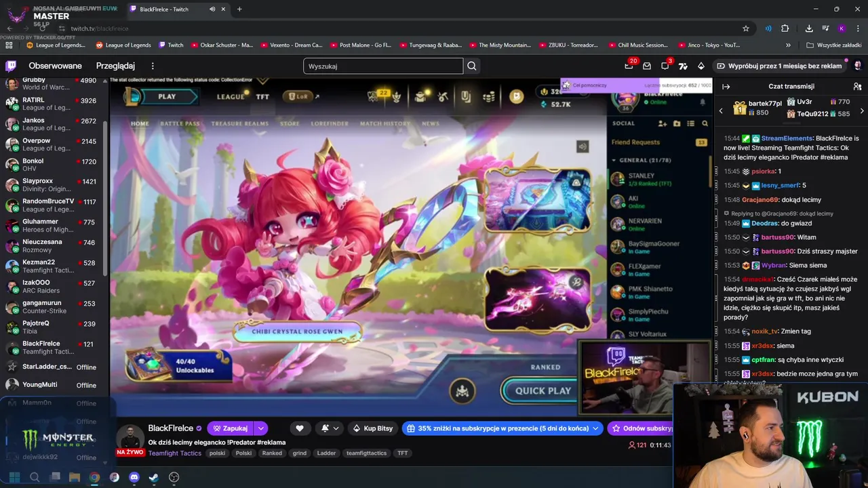
Task: Click the 35% zniżki na subskrypcje button
Action: (x=502, y=428)
